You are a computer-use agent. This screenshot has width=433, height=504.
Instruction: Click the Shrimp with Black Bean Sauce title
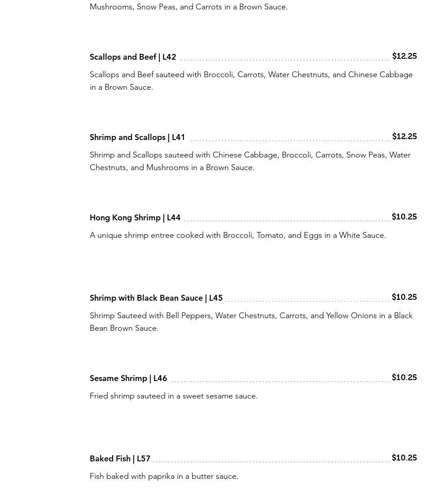[x=156, y=298]
